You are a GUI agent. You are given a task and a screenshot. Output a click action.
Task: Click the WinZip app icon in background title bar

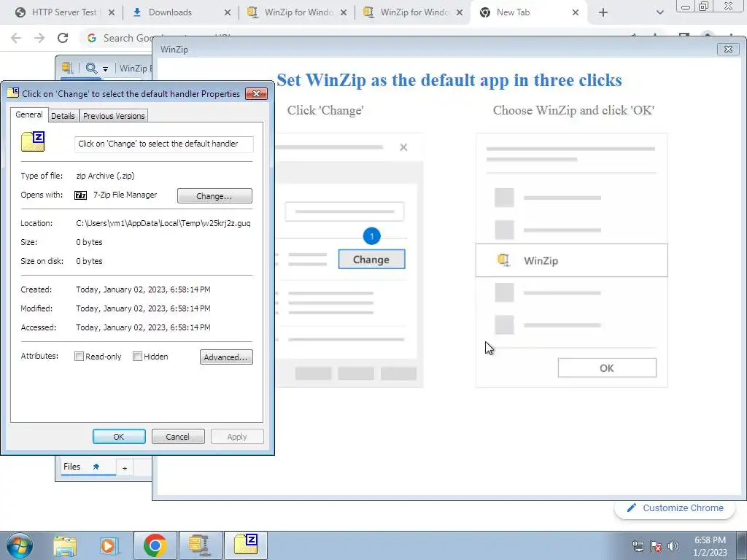[x=68, y=68]
